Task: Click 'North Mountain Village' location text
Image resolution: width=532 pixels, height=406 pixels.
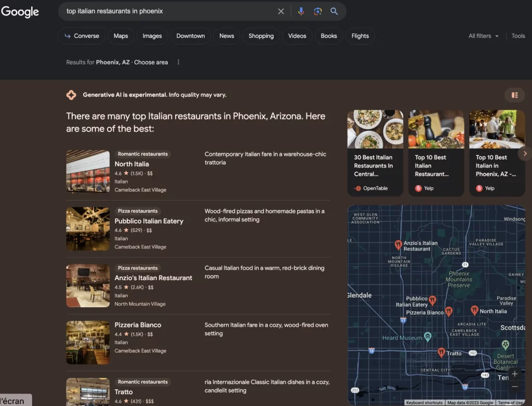Action: pos(140,304)
